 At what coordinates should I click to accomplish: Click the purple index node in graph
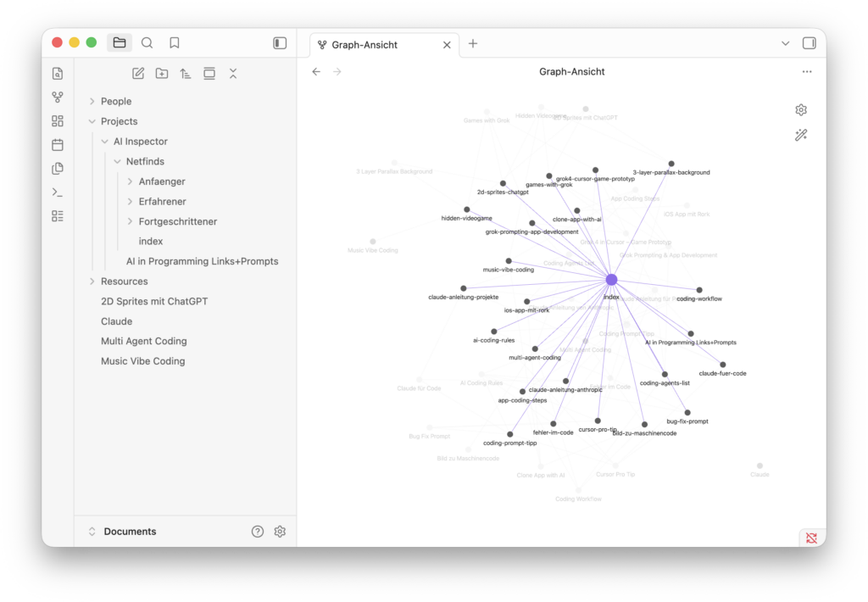point(611,280)
